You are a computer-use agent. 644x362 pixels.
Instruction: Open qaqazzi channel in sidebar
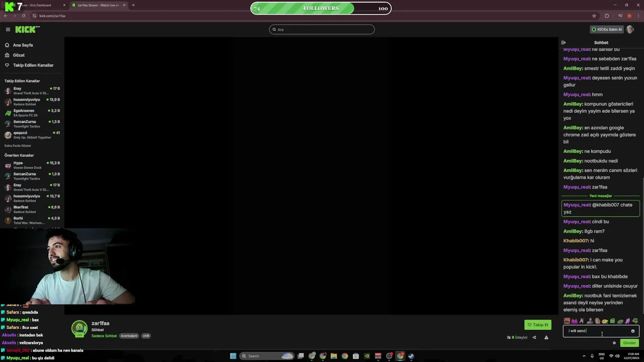(x=32, y=135)
